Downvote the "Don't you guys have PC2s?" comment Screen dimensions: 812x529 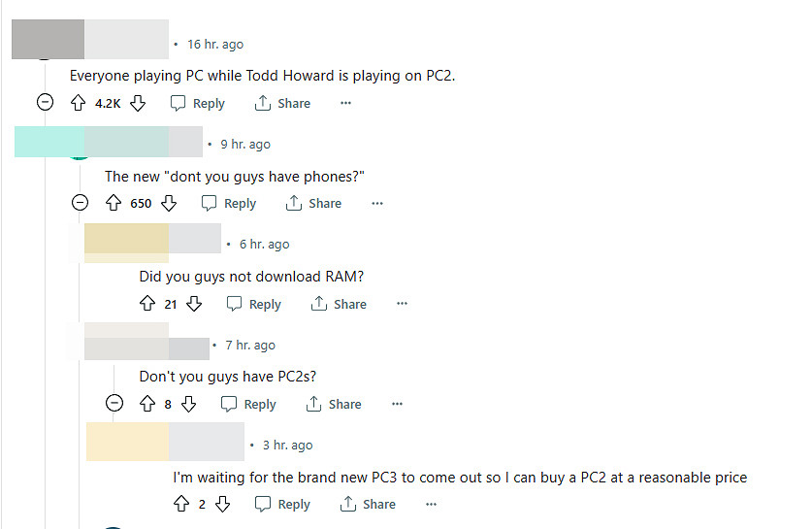click(189, 404)
